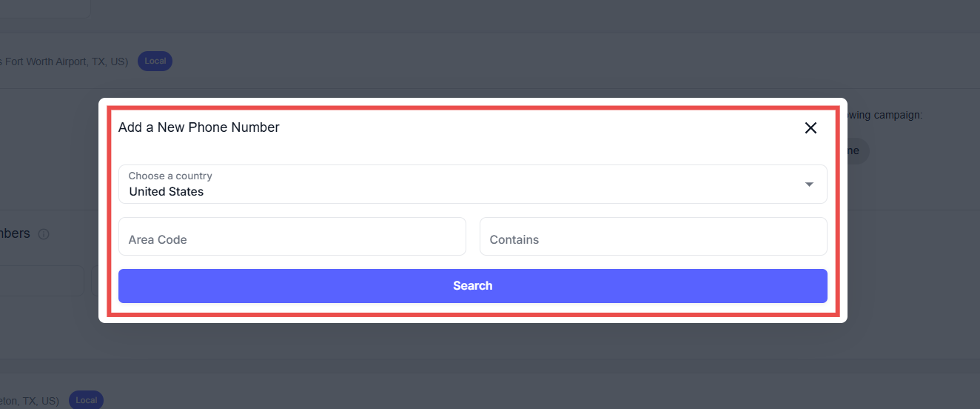Image resolution: width=980 pixels, height=409 pixels.
Task: Click the Local badge in the bottom row
Action: tap(86, 401)
